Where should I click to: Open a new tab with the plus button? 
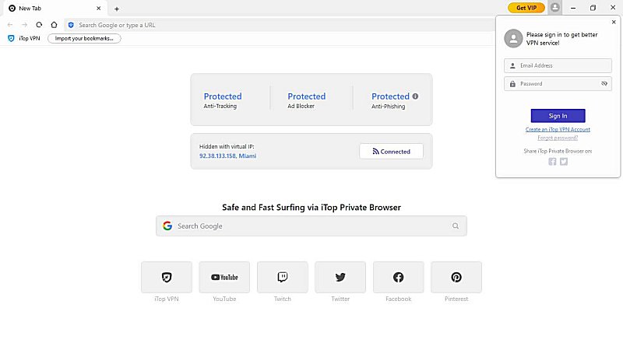coord(117,9)
